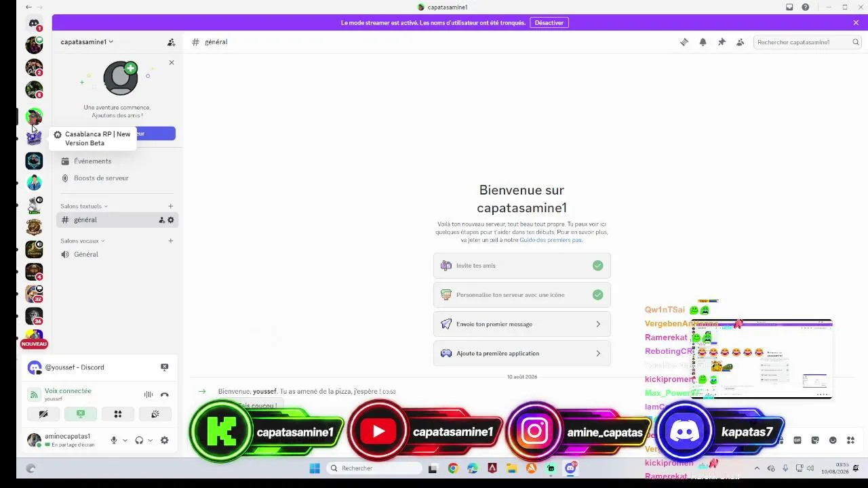The image size is (868, 488).
Task: Open the taskbar clock and date
Action: click(x=835, y=468)
